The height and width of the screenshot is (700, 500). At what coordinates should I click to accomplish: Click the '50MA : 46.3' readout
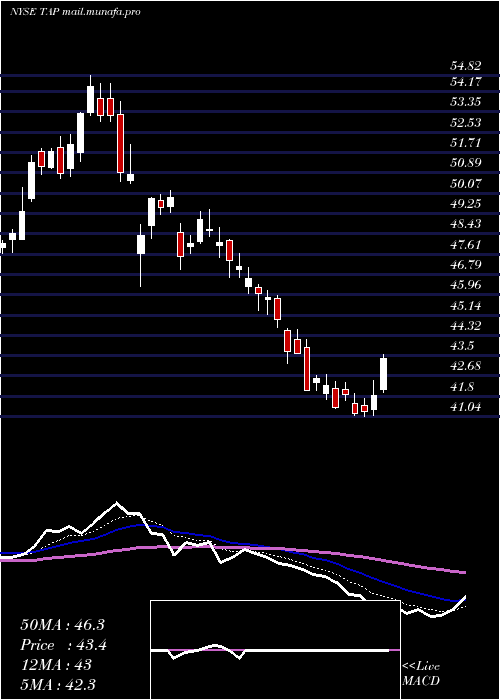click(62, 625)
